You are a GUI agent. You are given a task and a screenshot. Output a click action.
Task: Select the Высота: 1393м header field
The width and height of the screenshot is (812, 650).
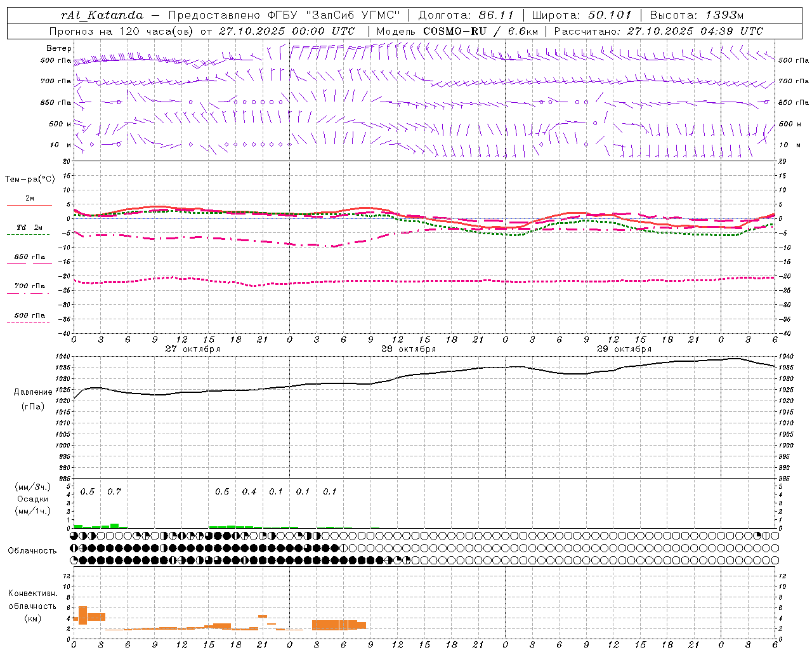point(697,15)
